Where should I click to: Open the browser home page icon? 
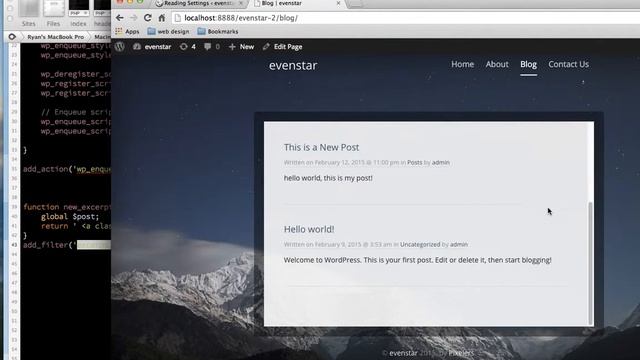pyautogui.click(x=162, y=18)
